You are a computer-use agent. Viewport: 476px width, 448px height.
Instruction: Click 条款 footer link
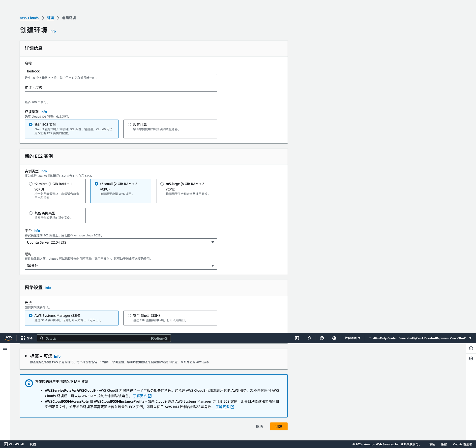(x=444, y=444)
